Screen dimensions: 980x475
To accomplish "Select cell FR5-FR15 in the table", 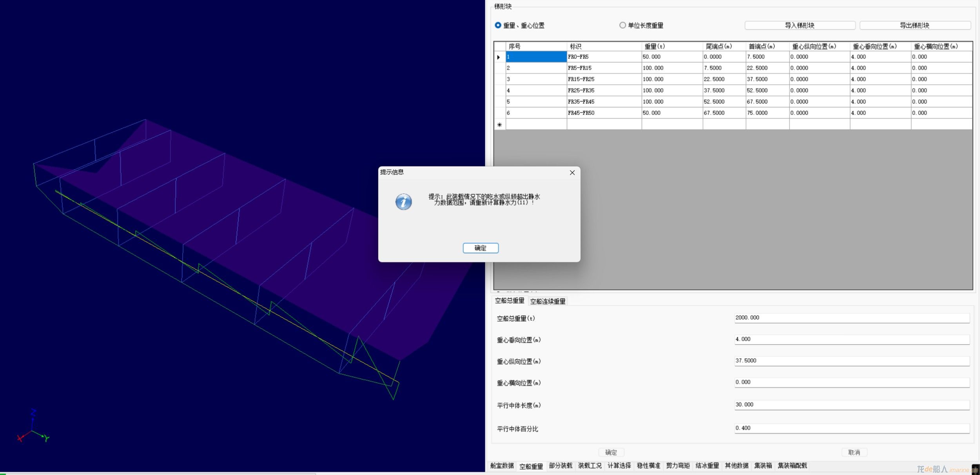I will click(604, 68).
